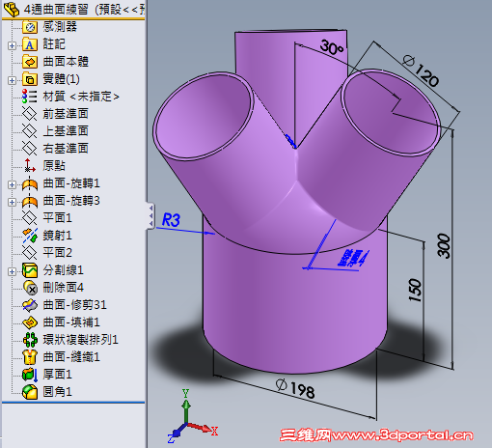
Task: Expand the 分割線1 feature node
Action: [12, 271]
